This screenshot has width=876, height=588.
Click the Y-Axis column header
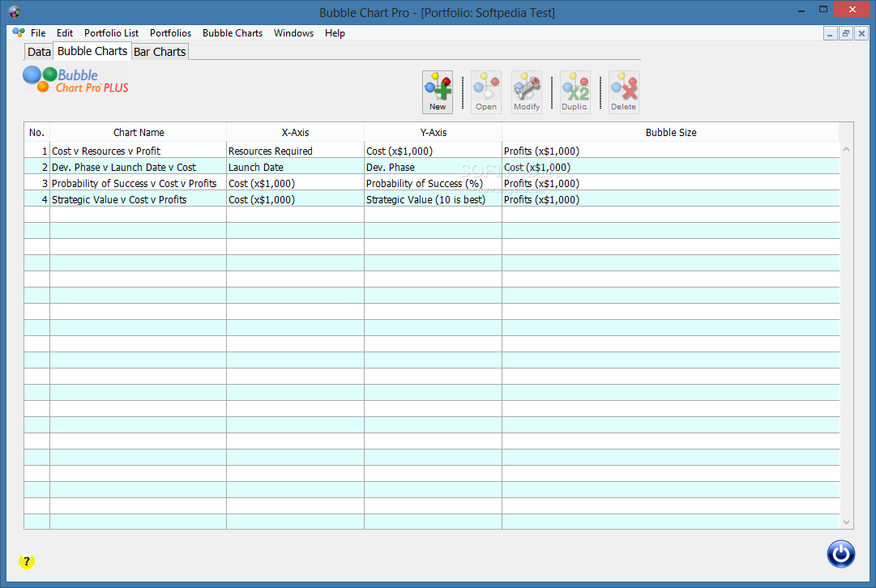click(433, 132)
